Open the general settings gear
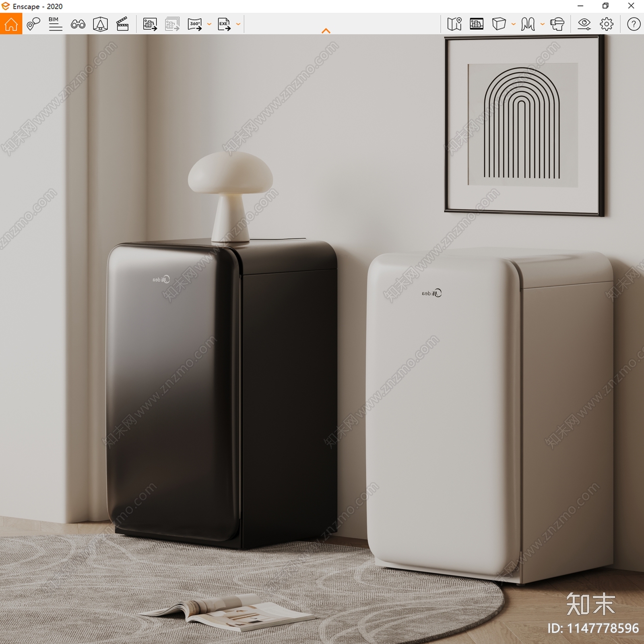Image resolution: width=644 pixels, height=644 pixels. [607, 24]
